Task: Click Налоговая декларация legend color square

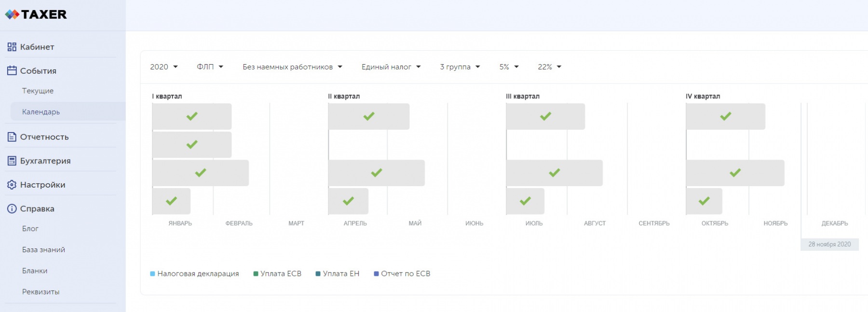Action: tap(152, 274)
